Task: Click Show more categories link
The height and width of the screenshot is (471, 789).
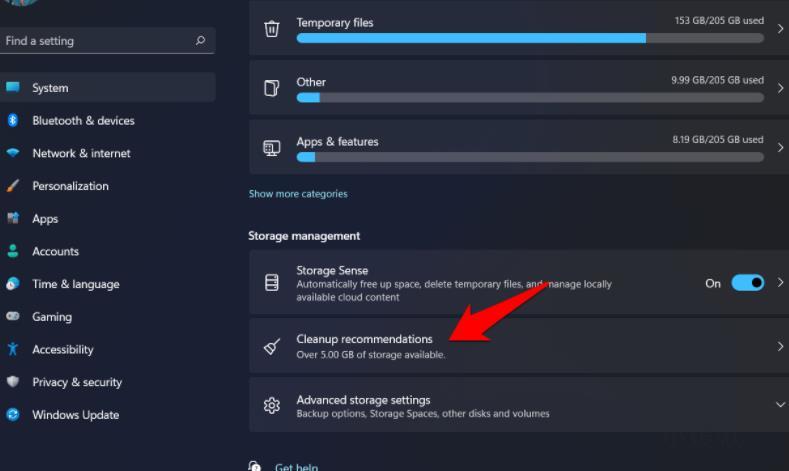Action: 298,194
